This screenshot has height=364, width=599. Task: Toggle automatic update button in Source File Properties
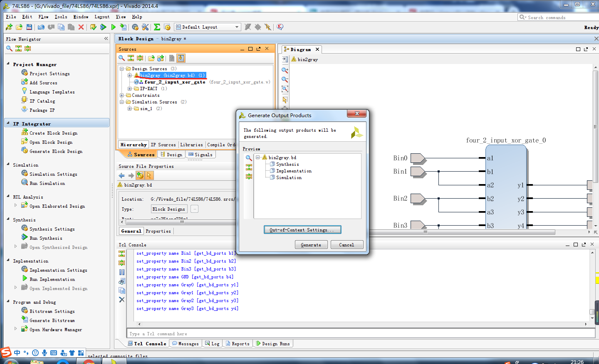[x=140, y=175]
